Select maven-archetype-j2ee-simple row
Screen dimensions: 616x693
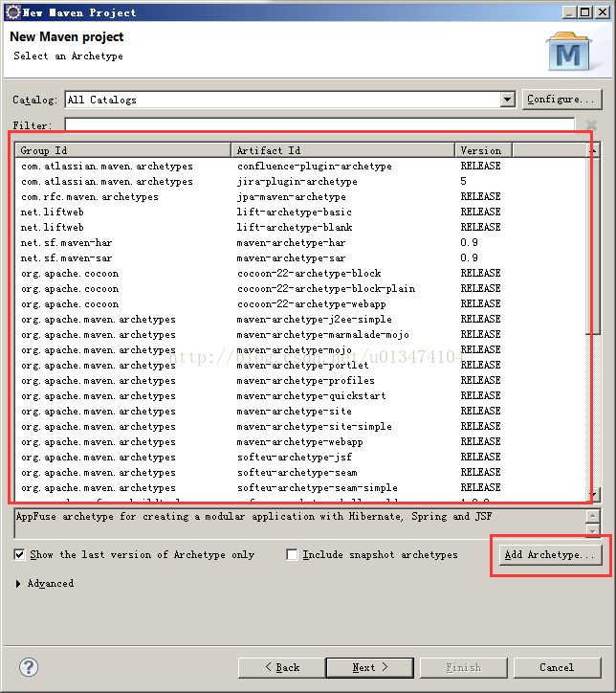coord(301,319)
